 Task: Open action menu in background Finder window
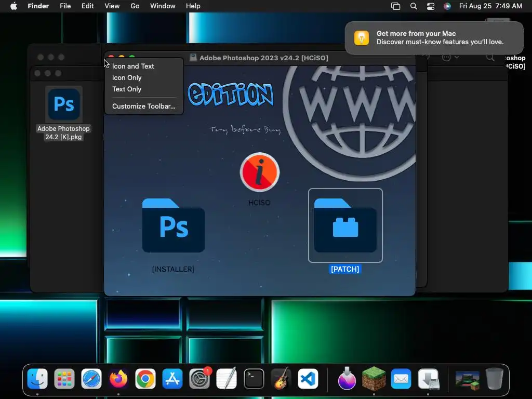click(450, 57)
